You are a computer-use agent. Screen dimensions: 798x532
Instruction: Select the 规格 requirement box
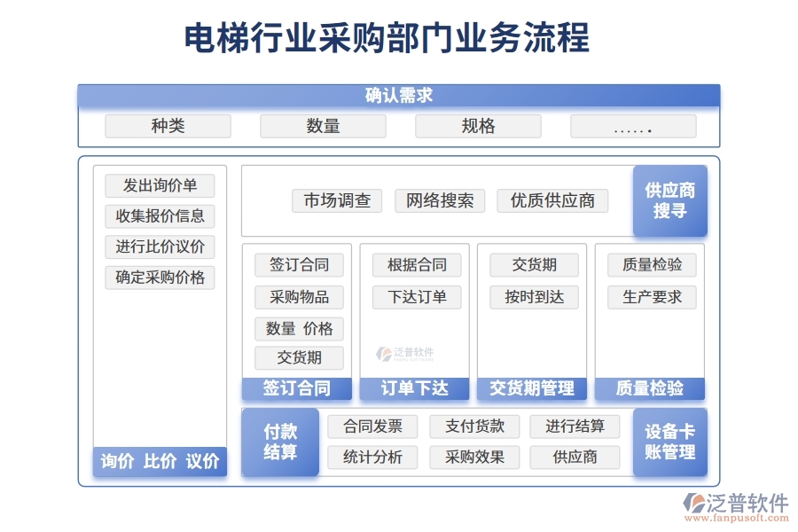tap(478, 125)
